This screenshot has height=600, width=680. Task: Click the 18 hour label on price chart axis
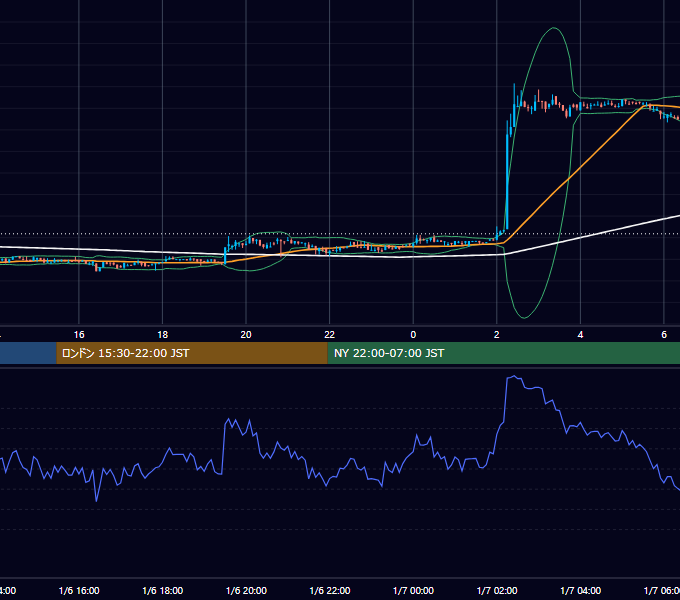163,335
